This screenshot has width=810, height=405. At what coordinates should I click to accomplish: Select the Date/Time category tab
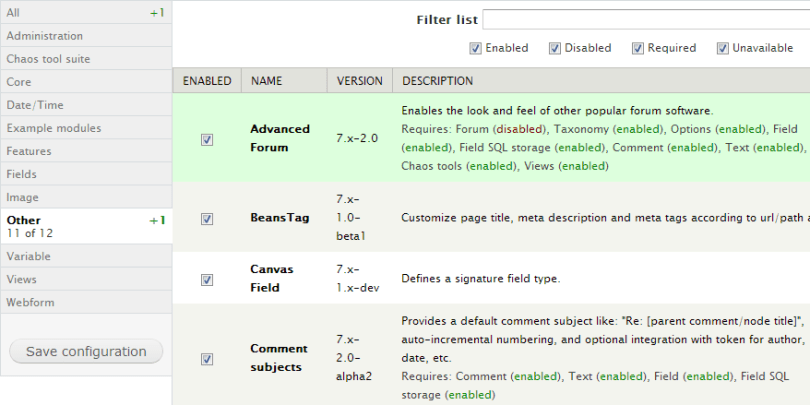[85, 105]
